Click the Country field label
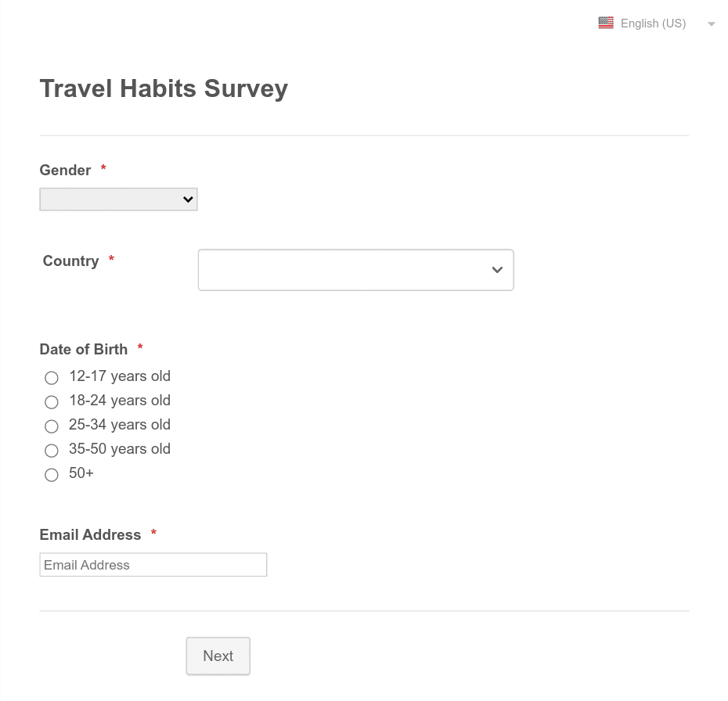 70,261
